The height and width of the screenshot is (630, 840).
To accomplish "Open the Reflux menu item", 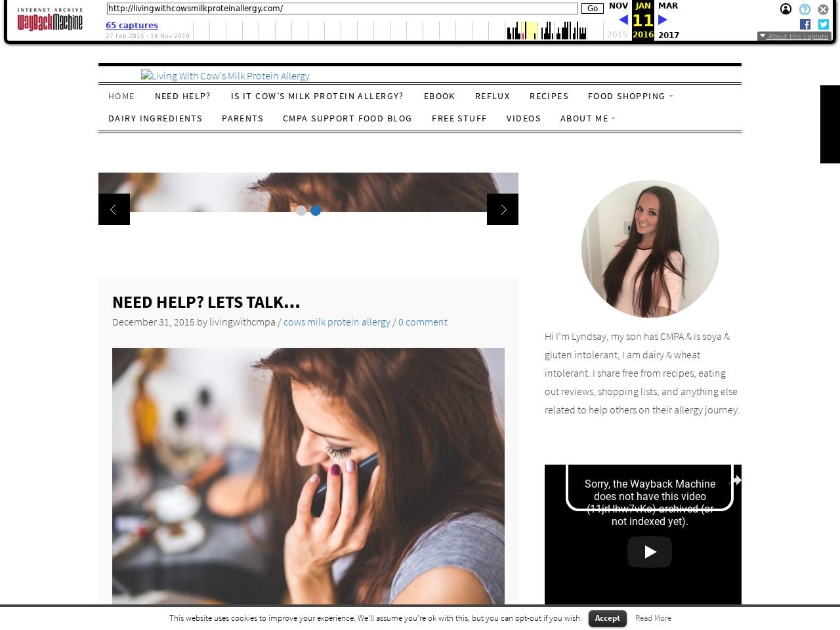I will [492, 96].
